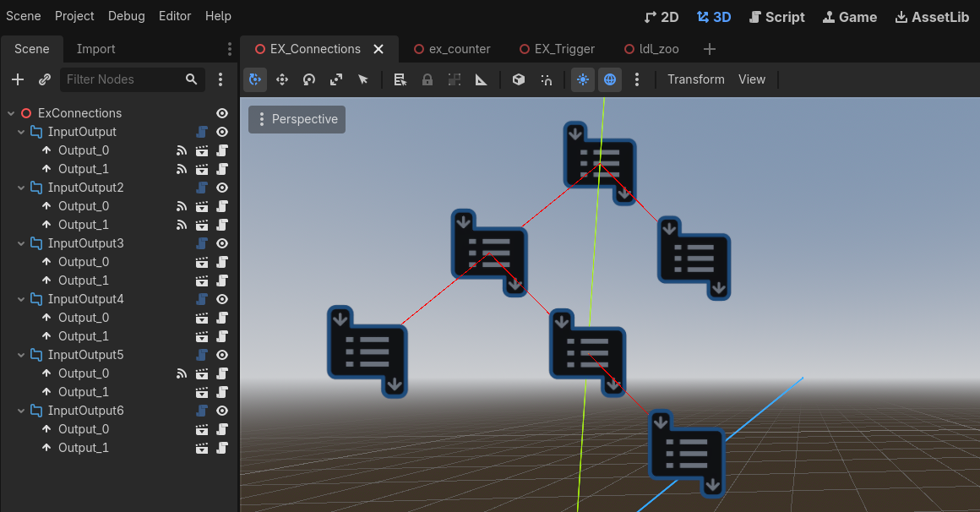Screen dimensions: 980x512
Task: Collapse the InputOutput6 node
Action: (x=20, y=411)
